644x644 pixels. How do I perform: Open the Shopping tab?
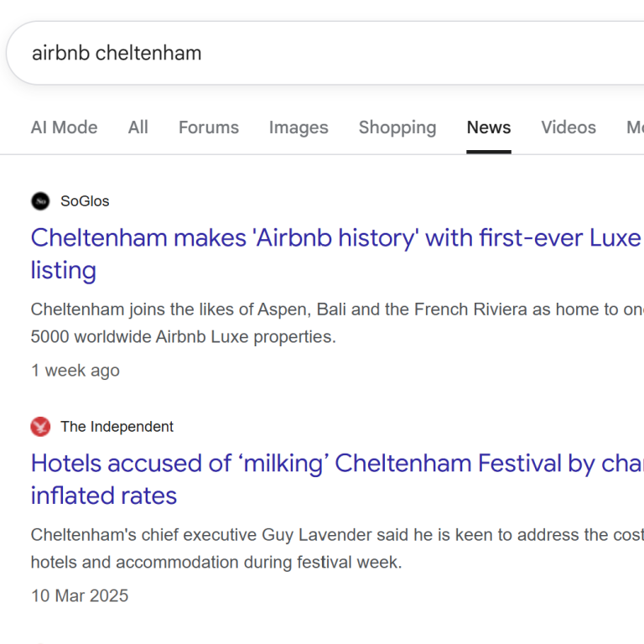tap(397, 127)
